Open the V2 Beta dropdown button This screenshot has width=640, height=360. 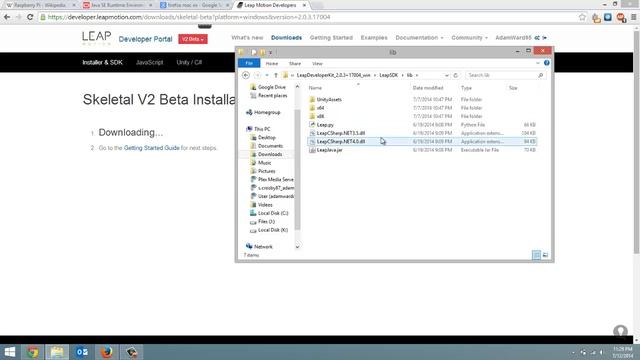pos(193,39)
